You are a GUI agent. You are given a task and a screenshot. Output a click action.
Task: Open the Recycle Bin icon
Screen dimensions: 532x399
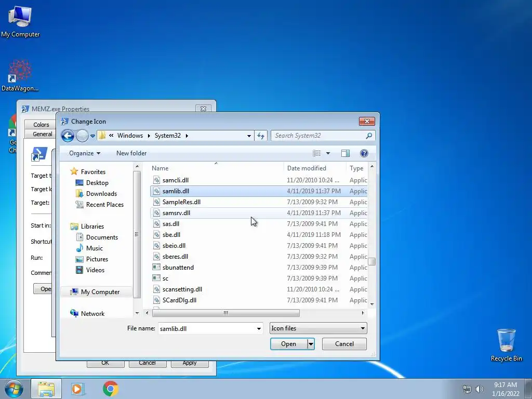(506, 344)
